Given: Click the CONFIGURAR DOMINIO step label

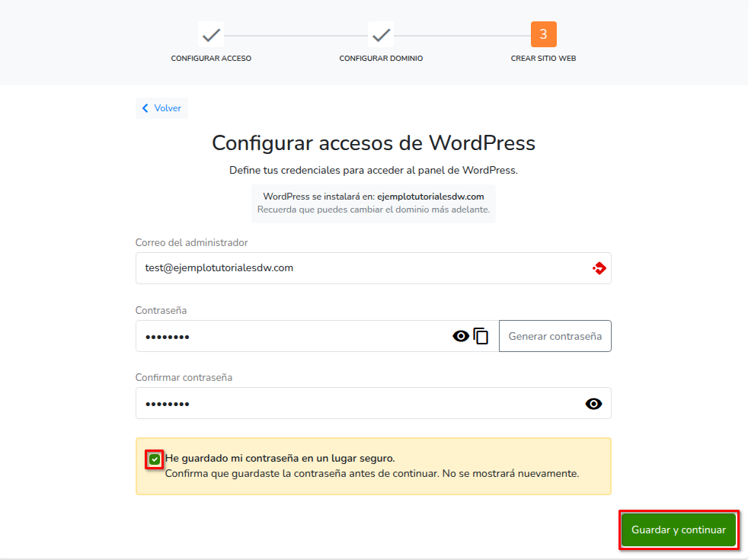Looking at the screenshot, I should (381, 59).
